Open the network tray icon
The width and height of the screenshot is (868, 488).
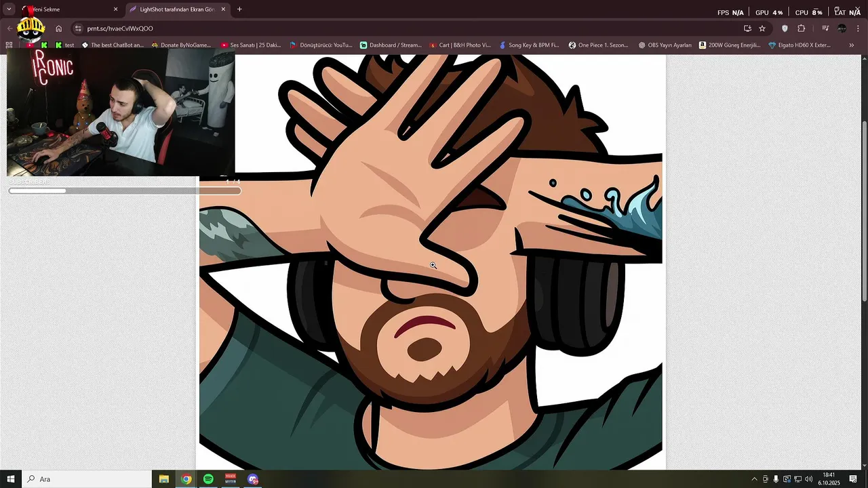[797, 479]
